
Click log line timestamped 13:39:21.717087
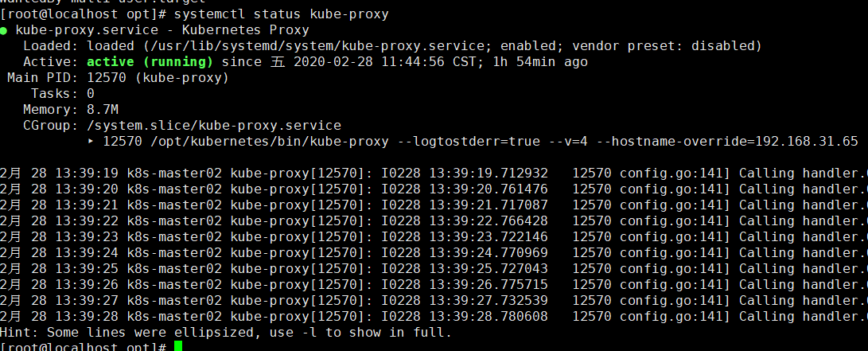pos(434,205)
